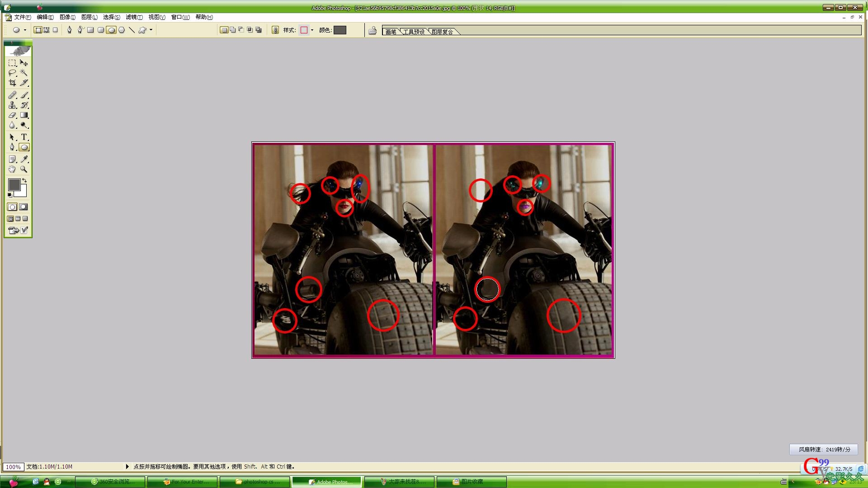Select the Crop tool
Viewport: 868px width, 488px height.
click(12, 83)
